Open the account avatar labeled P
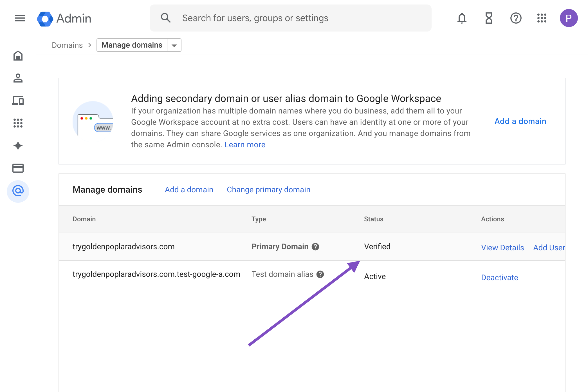 click(x=569, y=18)
